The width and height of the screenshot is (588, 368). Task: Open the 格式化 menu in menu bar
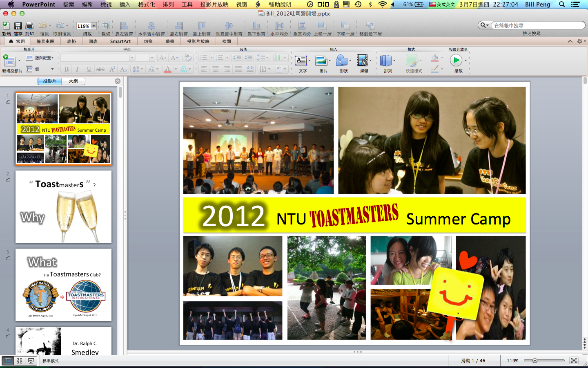(147, 4)
